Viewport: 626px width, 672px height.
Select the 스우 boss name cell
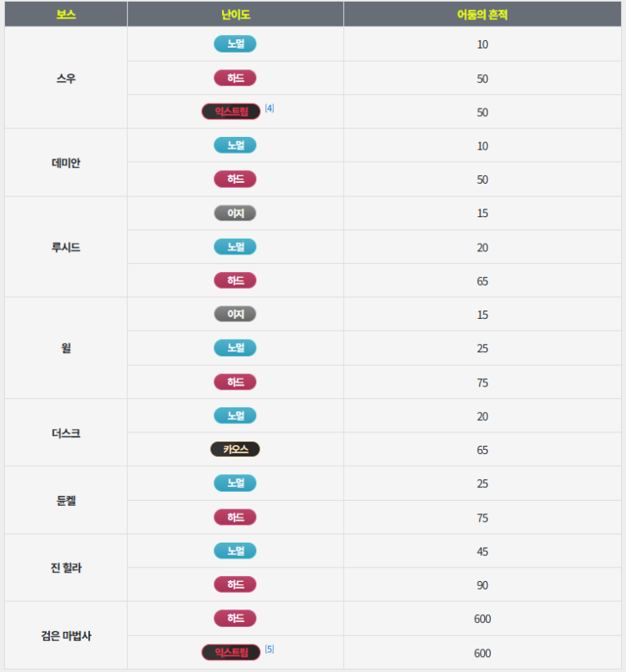coord(66,78)
